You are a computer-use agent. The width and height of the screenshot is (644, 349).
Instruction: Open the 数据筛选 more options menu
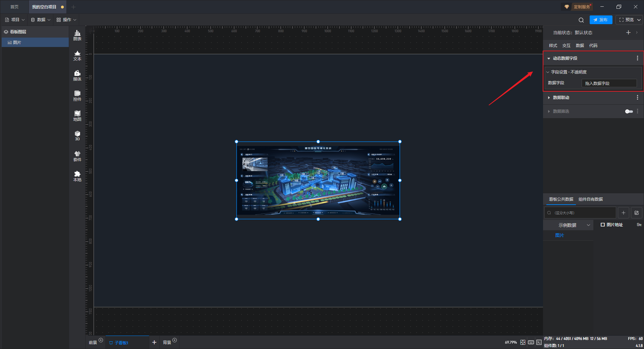point(637,111)
